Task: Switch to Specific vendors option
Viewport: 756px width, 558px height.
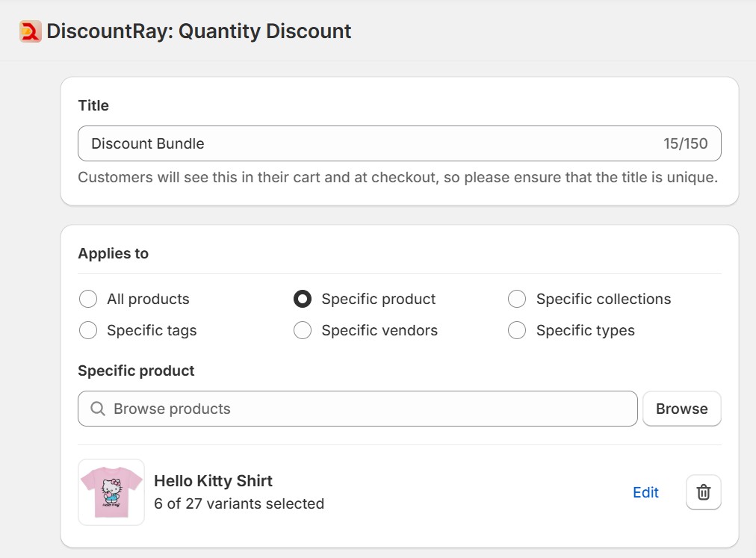Action: (x=303, y=330)
